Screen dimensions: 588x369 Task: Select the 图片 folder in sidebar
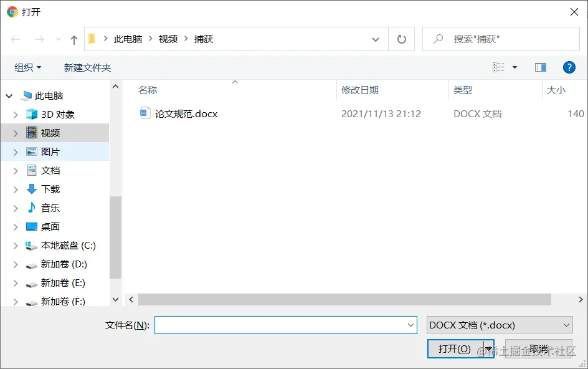[50, 151]
